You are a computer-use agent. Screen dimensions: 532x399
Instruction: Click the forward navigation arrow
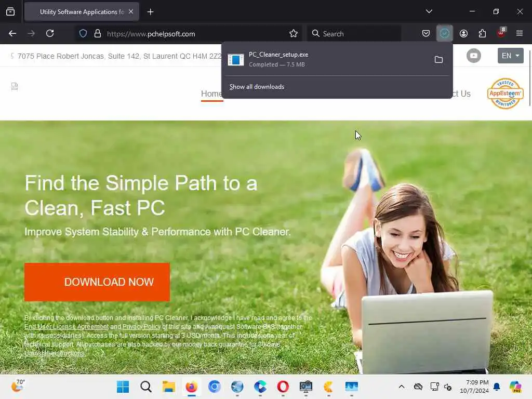[31, 34]
